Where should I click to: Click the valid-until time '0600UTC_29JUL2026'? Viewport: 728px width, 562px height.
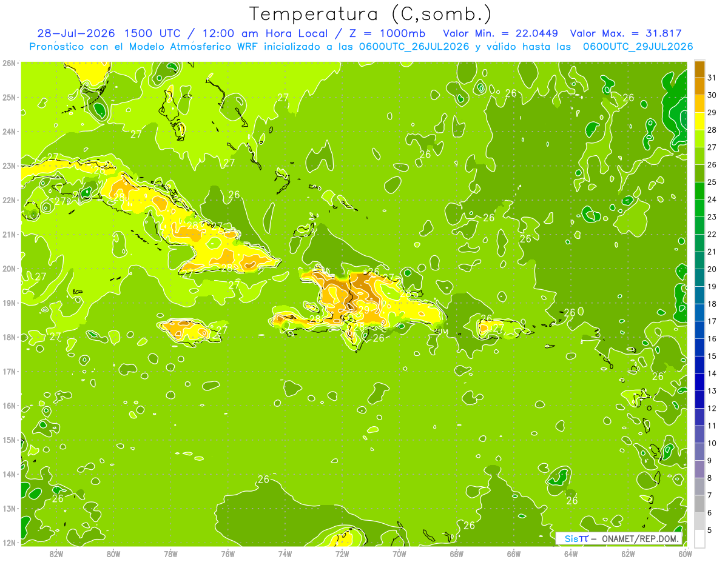click(638, 46)
